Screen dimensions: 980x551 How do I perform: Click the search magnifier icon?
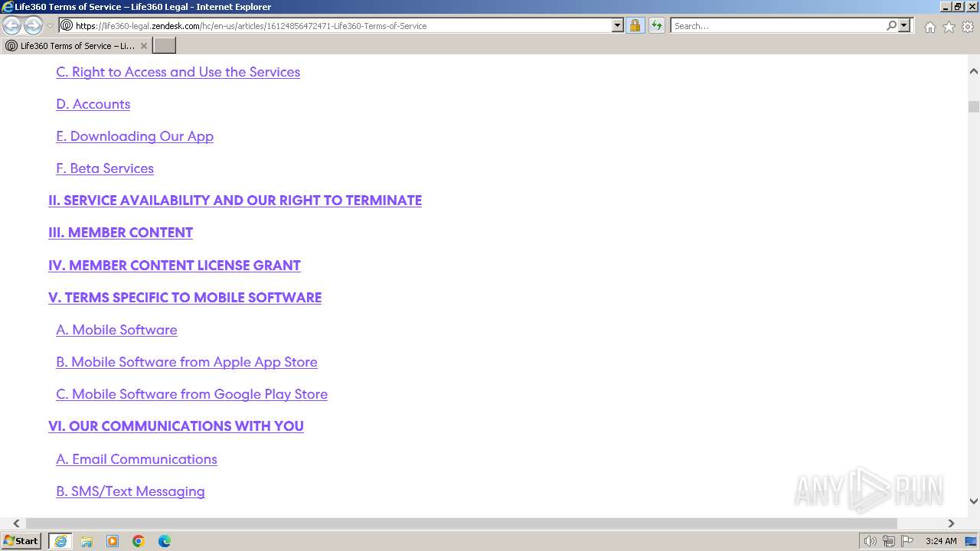point(891,25)
